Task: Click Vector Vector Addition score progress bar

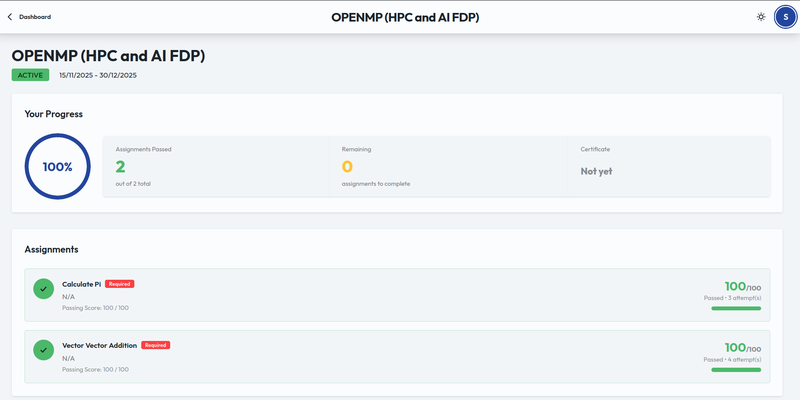Action: (x=735, y=370)
